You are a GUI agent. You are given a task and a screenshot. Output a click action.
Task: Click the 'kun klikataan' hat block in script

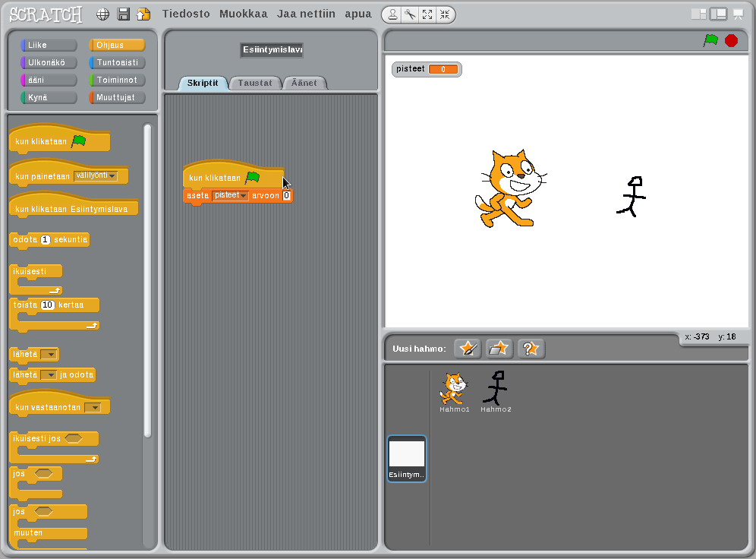pos(234,176)
